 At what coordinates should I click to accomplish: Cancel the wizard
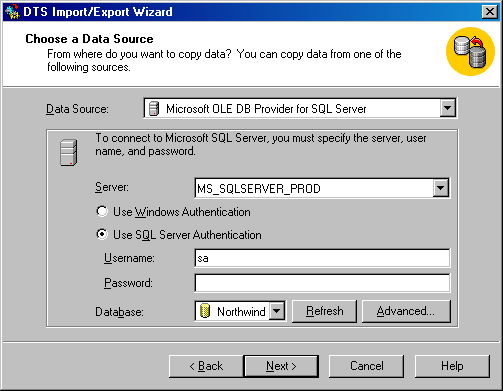(x=366, y=366)
